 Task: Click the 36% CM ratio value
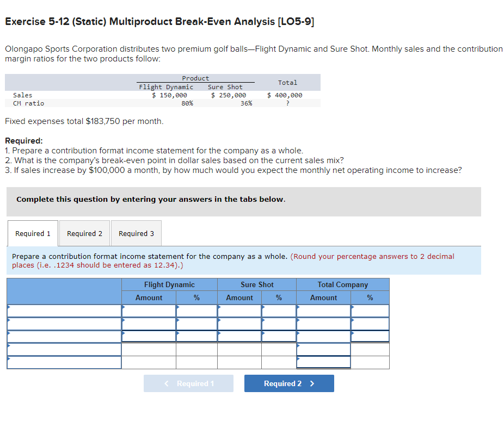click(x=246, y=103)
